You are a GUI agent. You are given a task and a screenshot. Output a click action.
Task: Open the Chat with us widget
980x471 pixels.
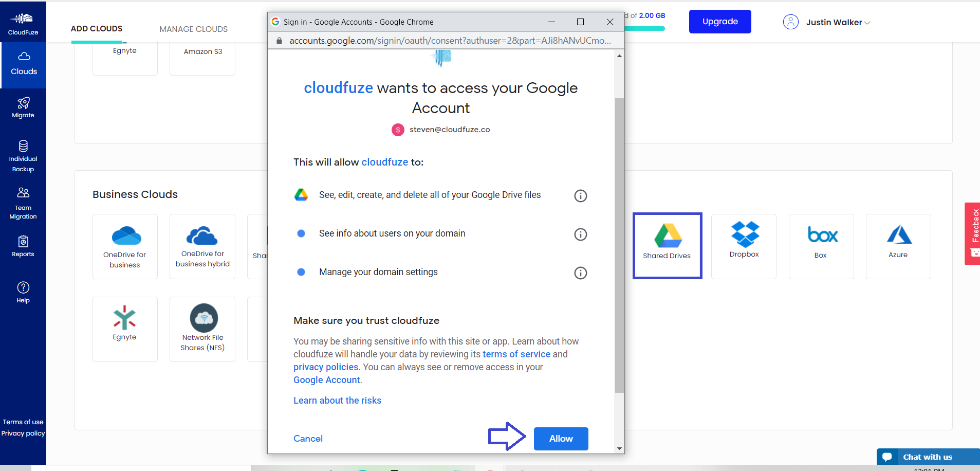pos(928,457)
